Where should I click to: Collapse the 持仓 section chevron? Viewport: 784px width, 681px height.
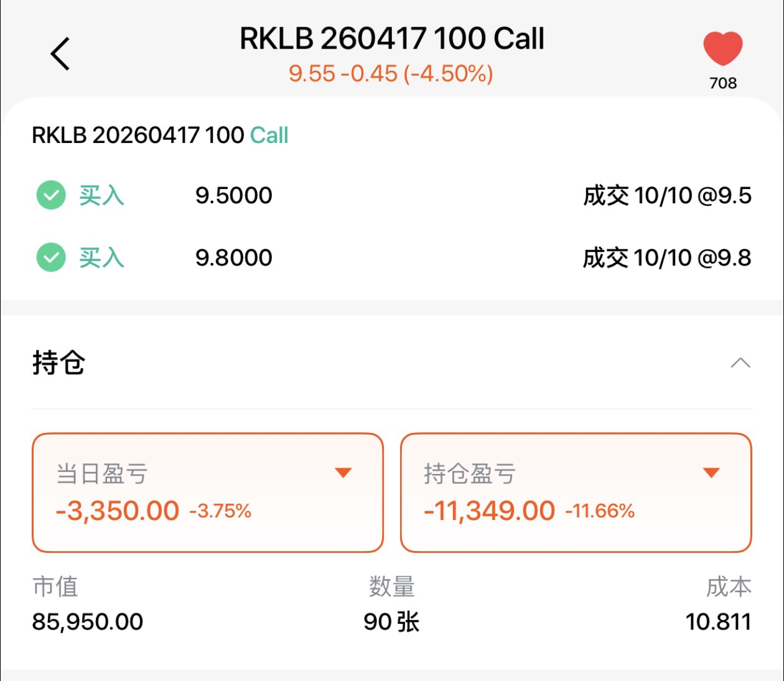(740, 363)
